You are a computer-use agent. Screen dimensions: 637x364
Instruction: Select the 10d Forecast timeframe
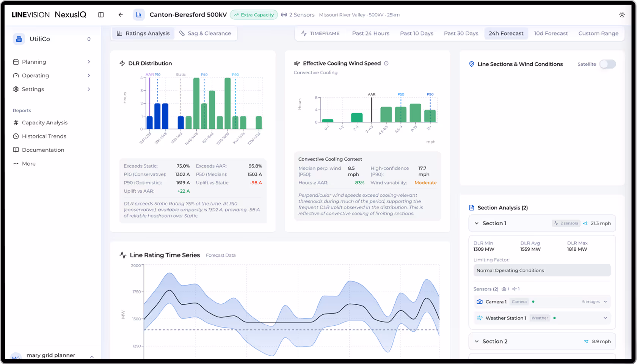[x=551, y=33]
